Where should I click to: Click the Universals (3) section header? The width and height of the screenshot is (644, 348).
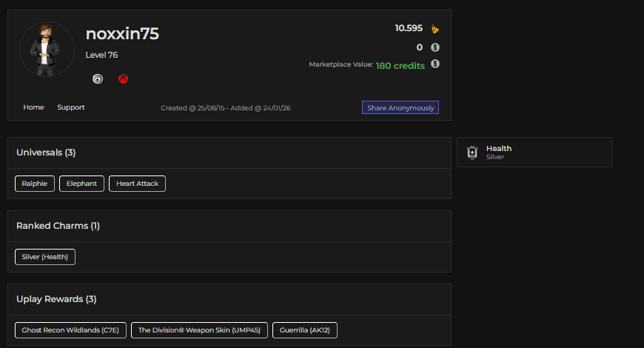tap(46, 153)
